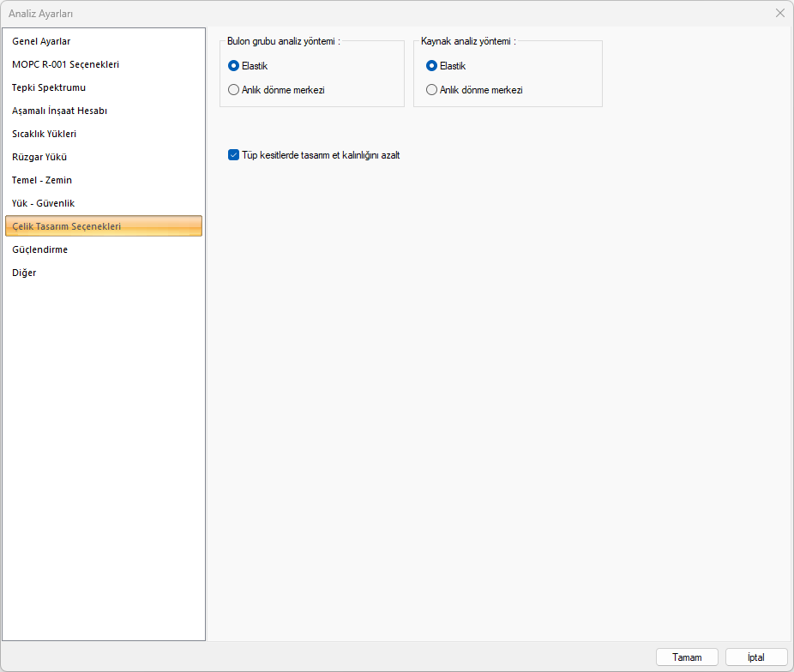Open Rüzgar Yükü settings
The height and width of the screenshot is (672, 794).
coord(39,157)
